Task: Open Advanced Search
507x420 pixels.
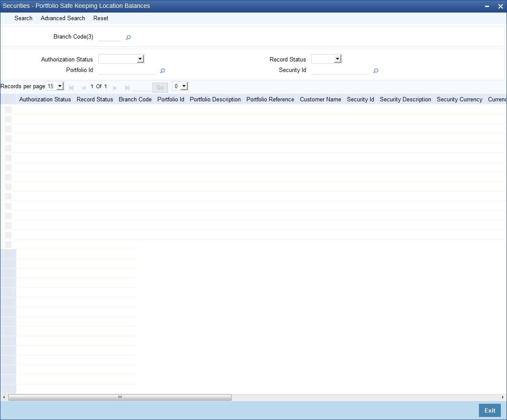Action: (63, 18)
